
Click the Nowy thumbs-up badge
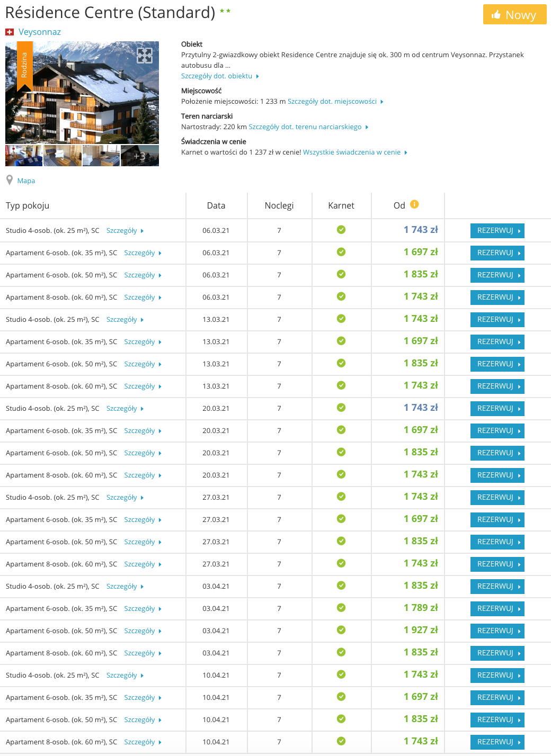pos(514,15)
